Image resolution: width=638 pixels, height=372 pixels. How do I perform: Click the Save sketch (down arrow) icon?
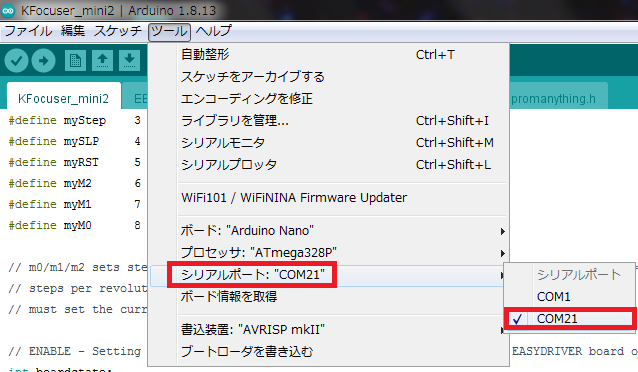point(129,61)
